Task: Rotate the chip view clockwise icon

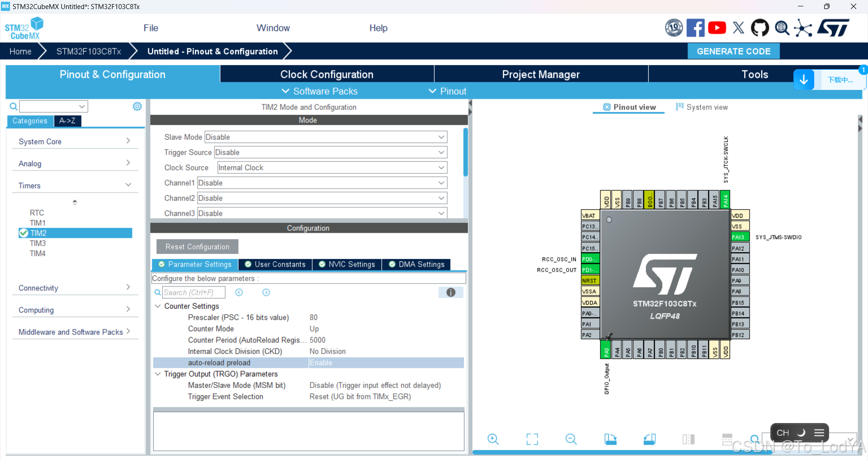Action: 610,439
